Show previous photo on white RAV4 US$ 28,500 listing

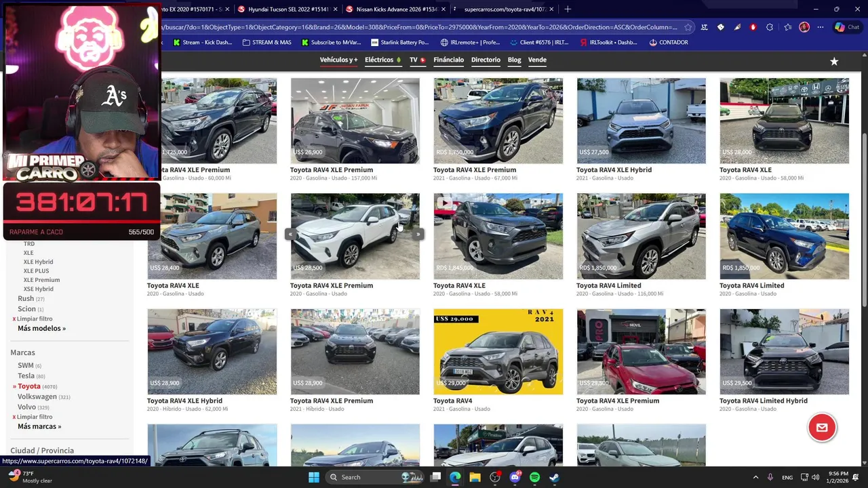click(x=290, y=235)
